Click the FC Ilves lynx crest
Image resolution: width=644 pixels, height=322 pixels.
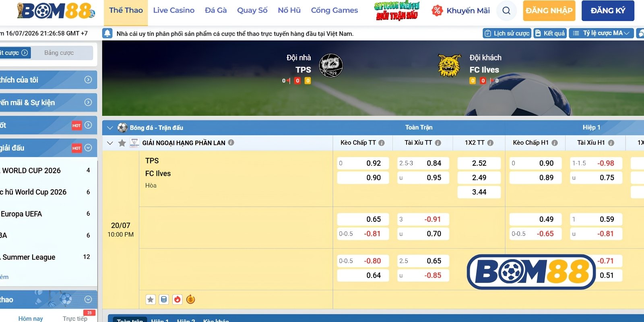point(450,66)
